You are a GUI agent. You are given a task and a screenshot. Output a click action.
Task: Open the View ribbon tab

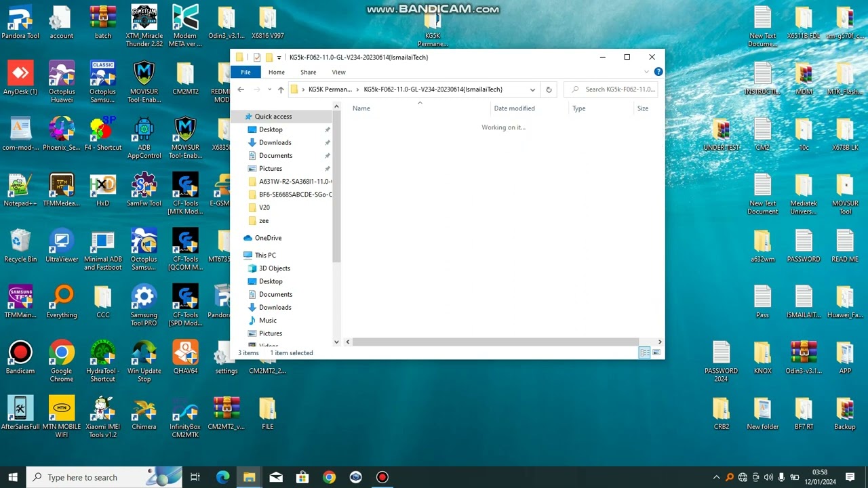(338, 72)
